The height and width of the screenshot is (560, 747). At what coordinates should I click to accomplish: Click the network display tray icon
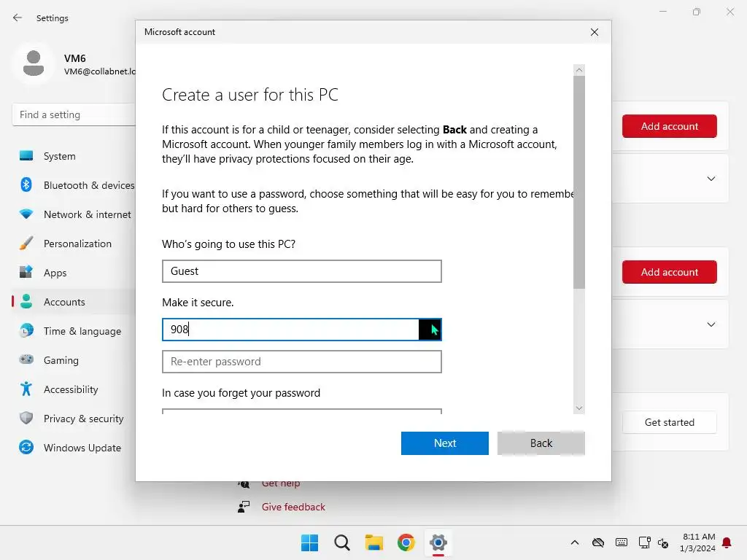(645, 542)
